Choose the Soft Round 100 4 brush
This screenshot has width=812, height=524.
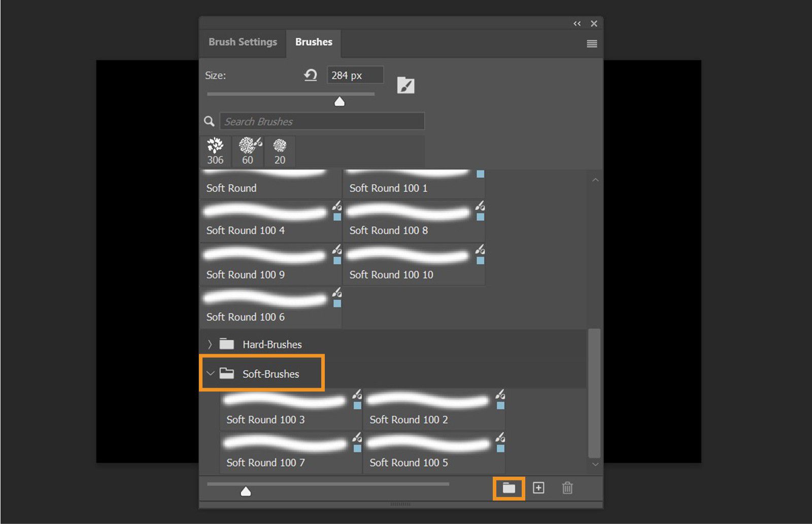[x=271, y=220]
